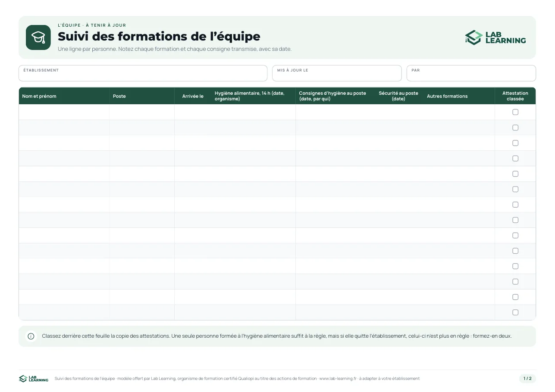Select the Attestation classée column header
Screen dimensions: 555x392
(x=515, y=96)
